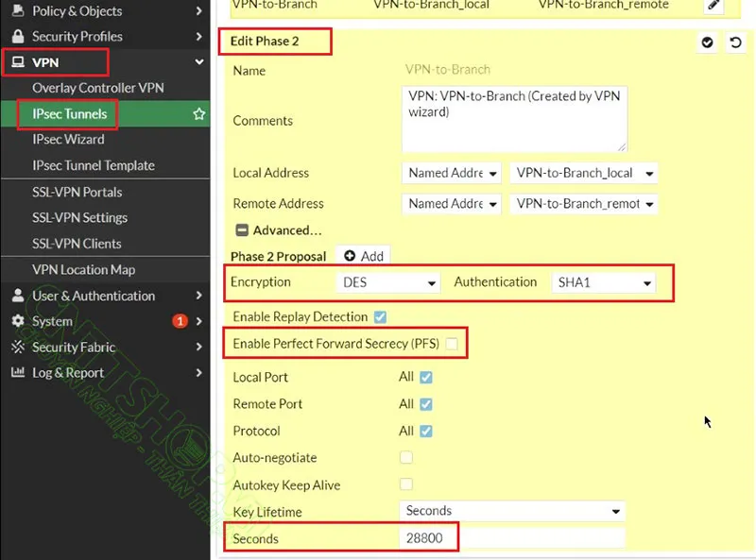Open the Key Lifetime Seconds dropdown

[x=511, y=511]
